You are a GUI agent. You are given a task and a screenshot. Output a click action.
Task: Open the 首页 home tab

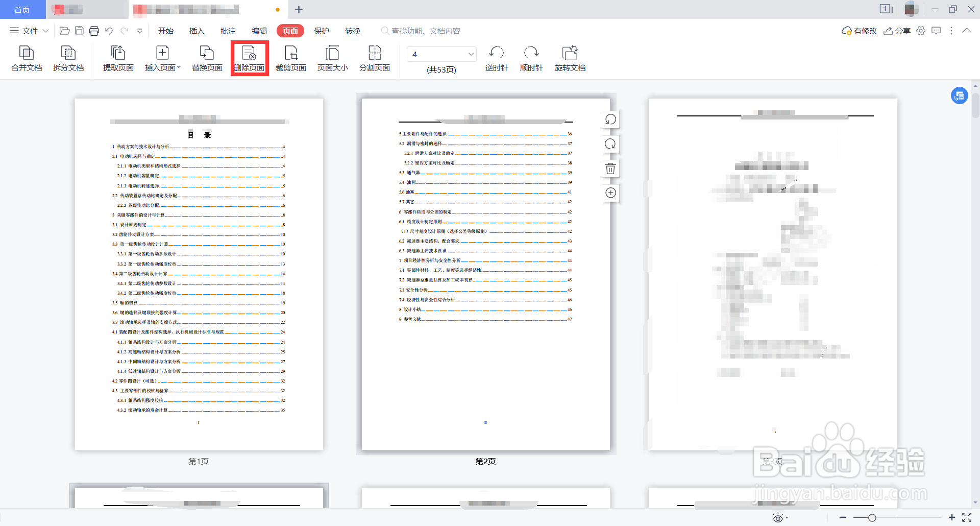pyautogui.click(x=22, y=10)
